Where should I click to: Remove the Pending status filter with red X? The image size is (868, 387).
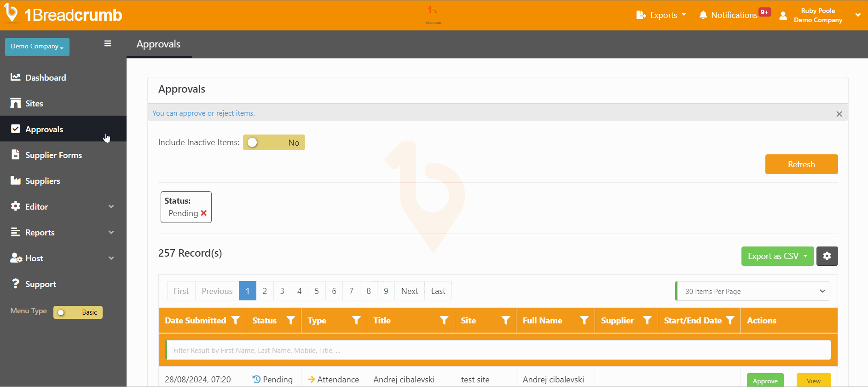tap(204, 213)
